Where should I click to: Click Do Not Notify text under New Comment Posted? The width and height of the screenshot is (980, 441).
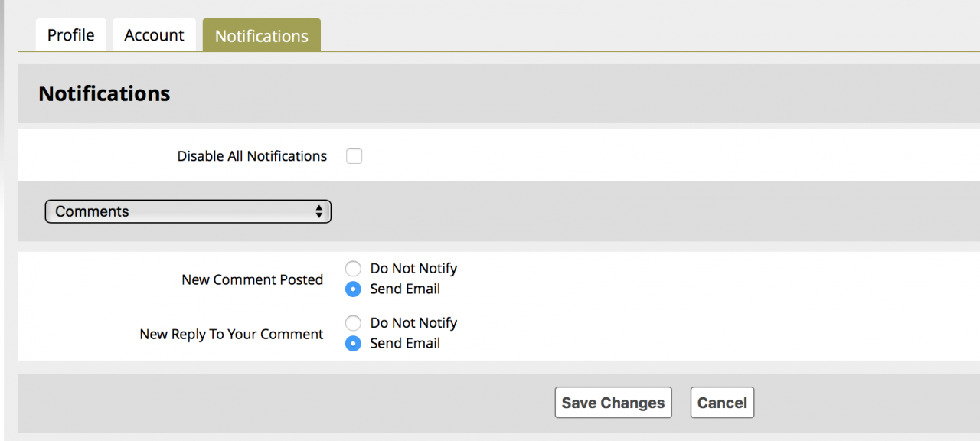(413, 269)
